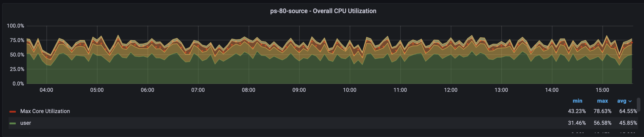This screenshot has width=644, height=137.
Task: Click the red Max Core Utilization color swatch
Action: point(13,112)
